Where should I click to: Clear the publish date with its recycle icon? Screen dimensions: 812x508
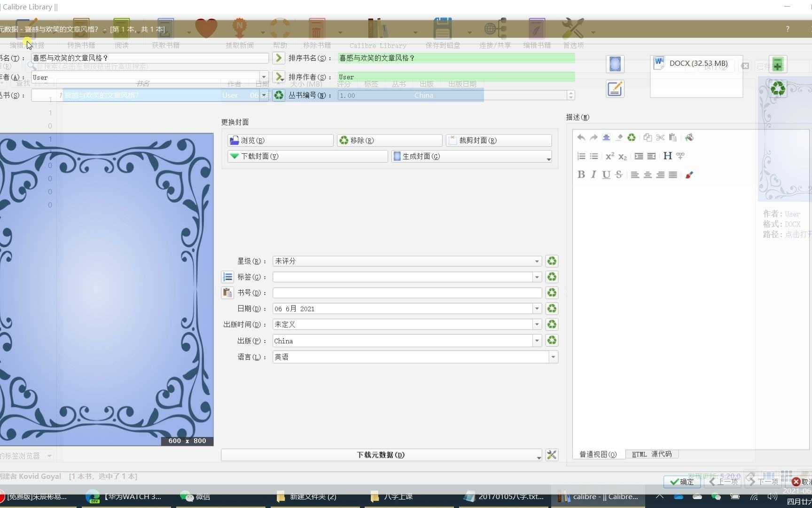pos(552,325)
